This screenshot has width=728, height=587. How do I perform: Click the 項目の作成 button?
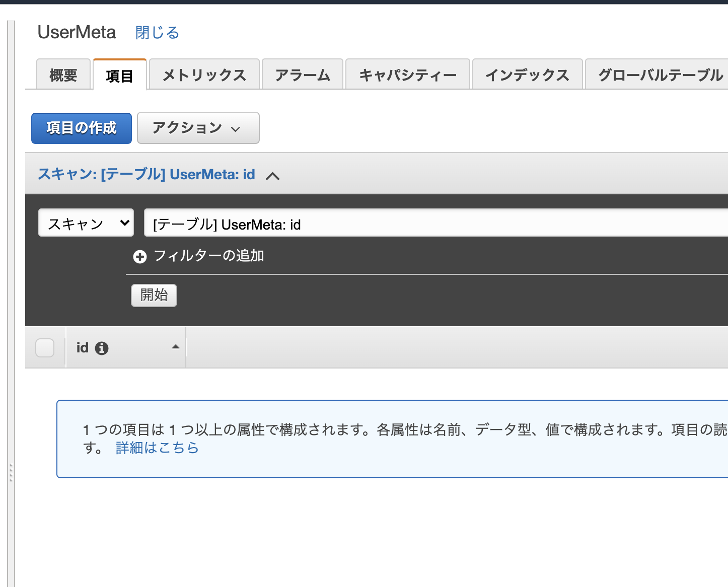[x=81, y=128]
